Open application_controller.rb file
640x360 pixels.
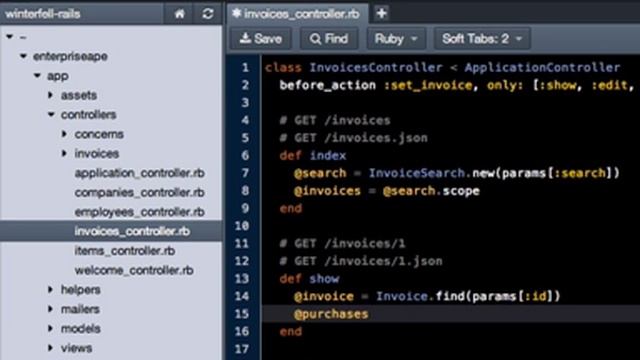(x=140, y=173)
